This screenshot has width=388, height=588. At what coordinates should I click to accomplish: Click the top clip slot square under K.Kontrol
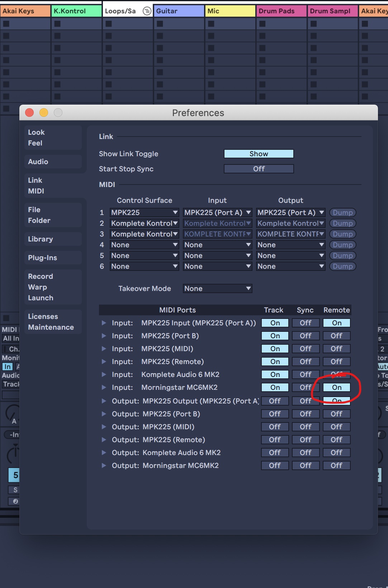point(57,24)
